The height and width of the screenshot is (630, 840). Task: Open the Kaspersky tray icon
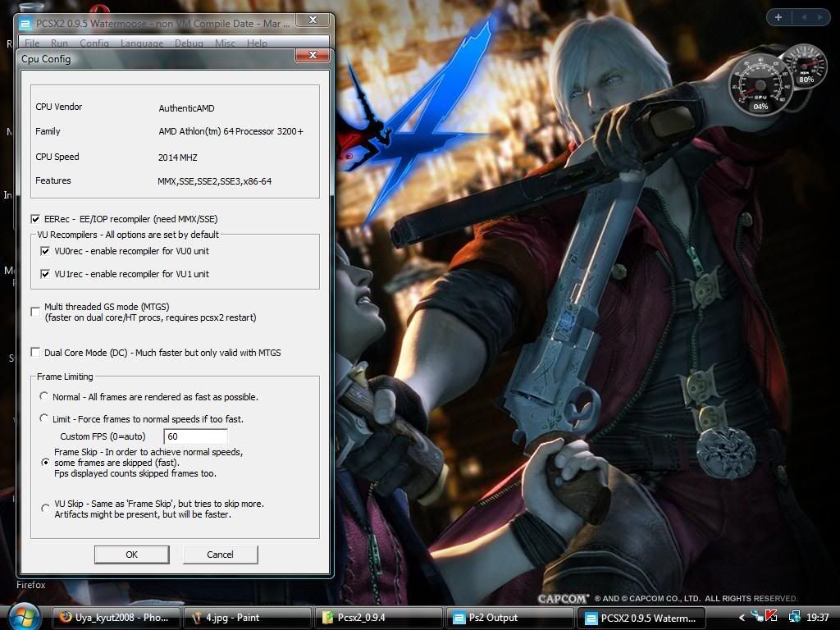click(x=771, y=617)
